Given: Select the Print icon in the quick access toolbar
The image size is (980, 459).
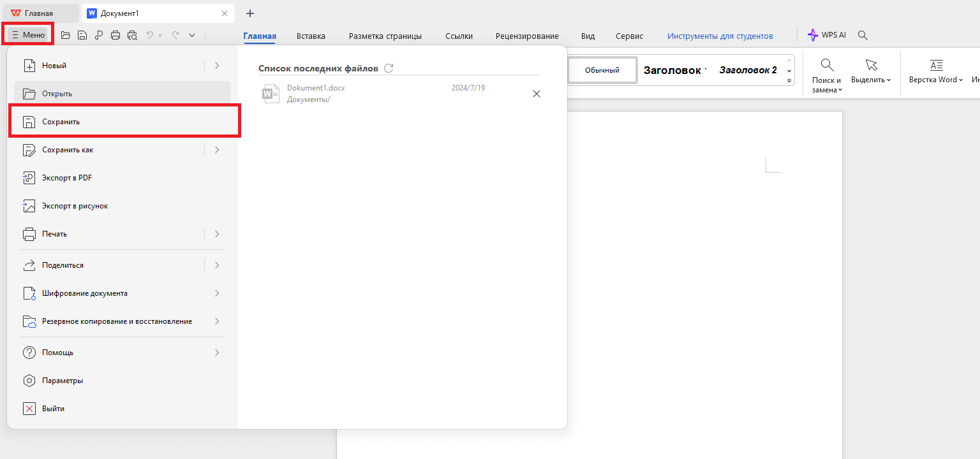Looking at the screenshot, I should tap(115, 35).
